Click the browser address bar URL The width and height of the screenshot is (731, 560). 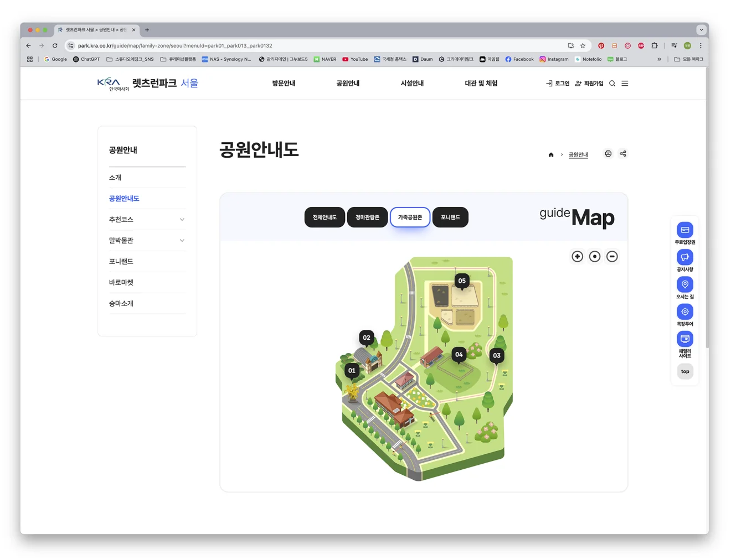175,46
